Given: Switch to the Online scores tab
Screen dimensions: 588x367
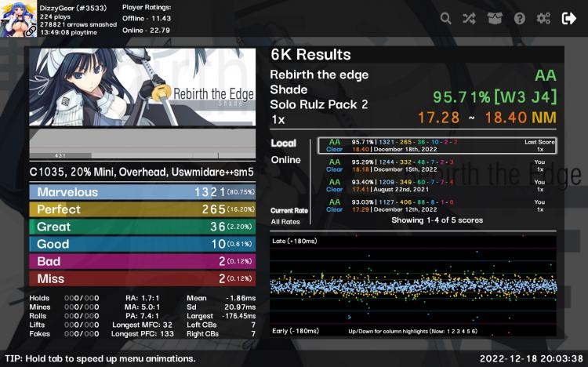Looking at the screenshot, I should (285, 160).
